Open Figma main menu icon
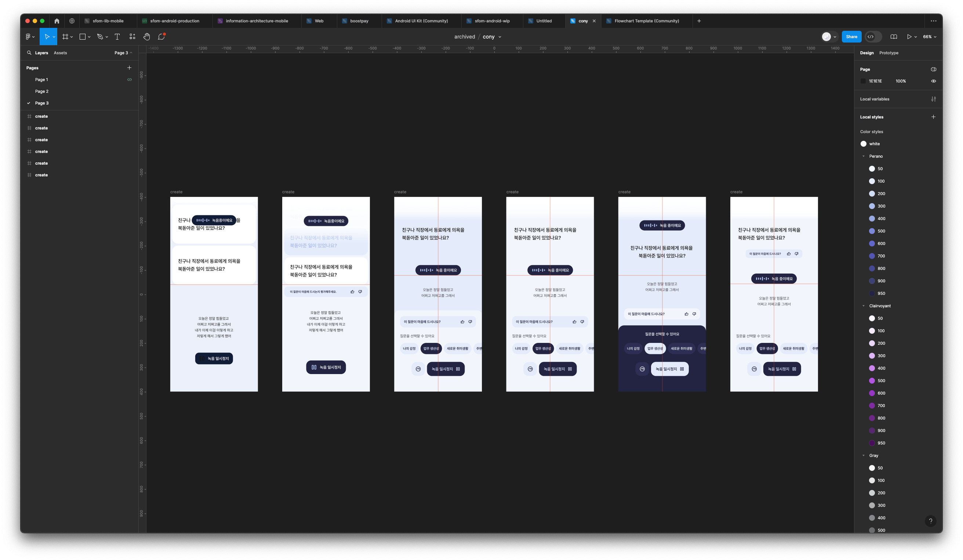 pyautogui.click(x=28, y=37)
